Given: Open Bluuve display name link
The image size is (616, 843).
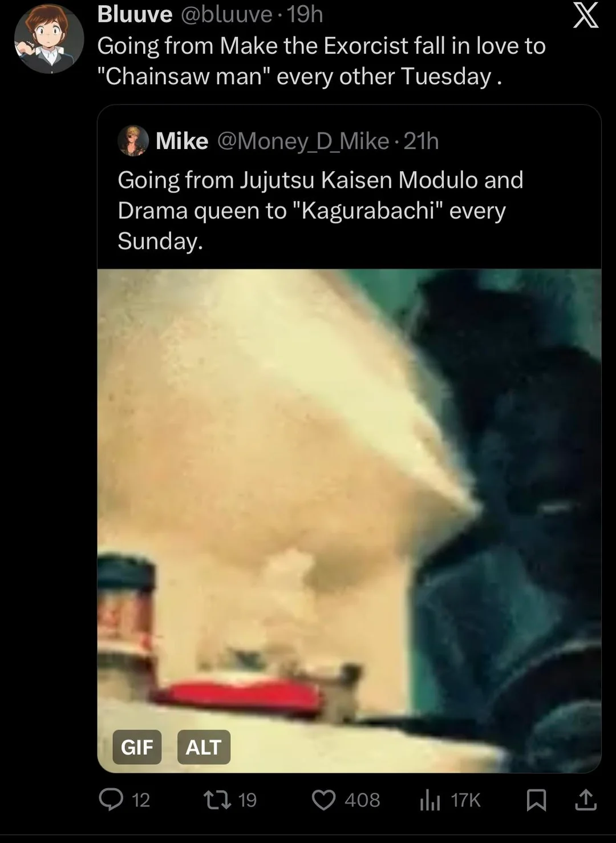Looking at the screenshot, I should pyautogui.click(x=135, y=14).
